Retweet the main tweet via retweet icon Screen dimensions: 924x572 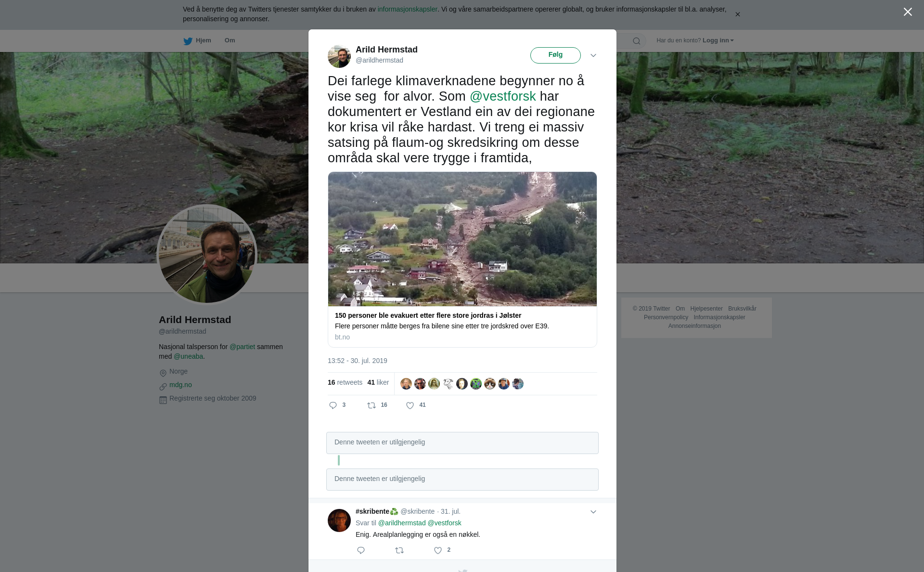tap(372, 405)
